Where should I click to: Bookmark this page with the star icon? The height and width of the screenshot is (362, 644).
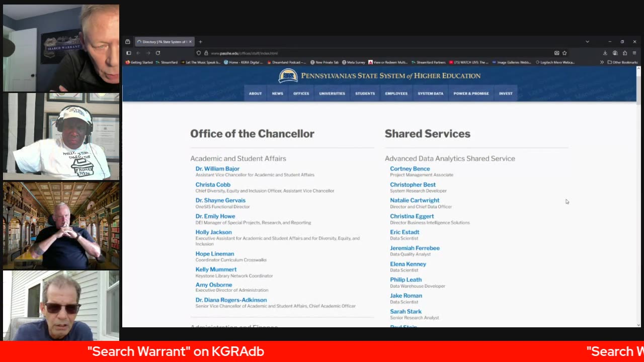(x=565, y=53)
